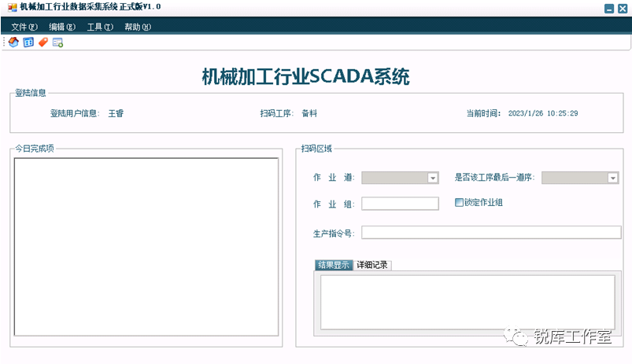Click the 扫码工序 label
The width and height of the screenshot is (632, 364).
click(277, 113)
